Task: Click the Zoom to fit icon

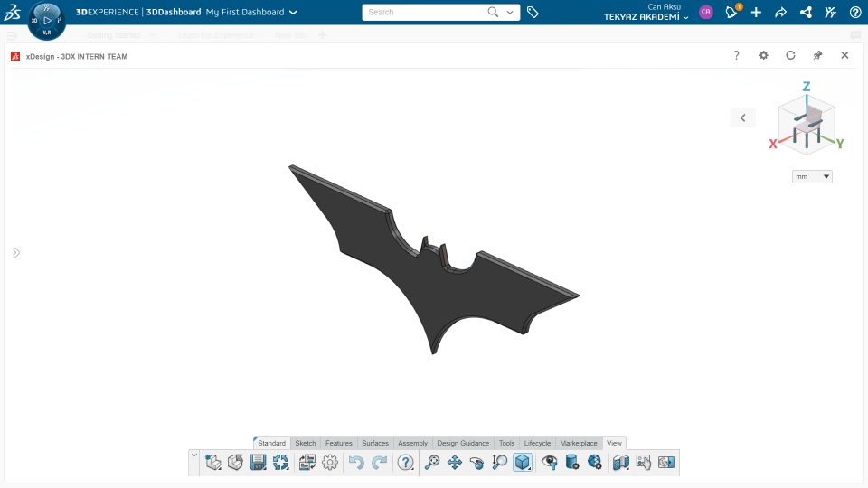Action: (432, 462)
